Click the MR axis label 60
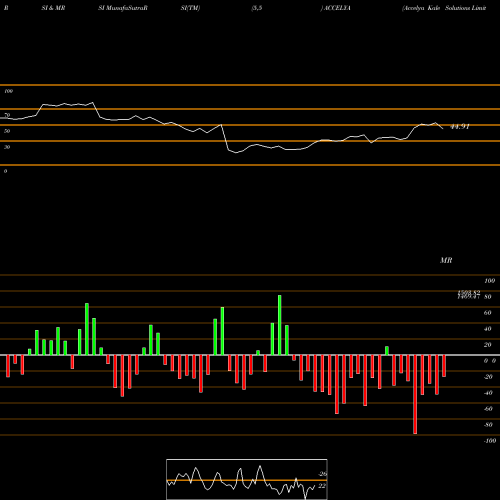Image resolution: width=500 pixels, height=500 pixels. [487, 313]
